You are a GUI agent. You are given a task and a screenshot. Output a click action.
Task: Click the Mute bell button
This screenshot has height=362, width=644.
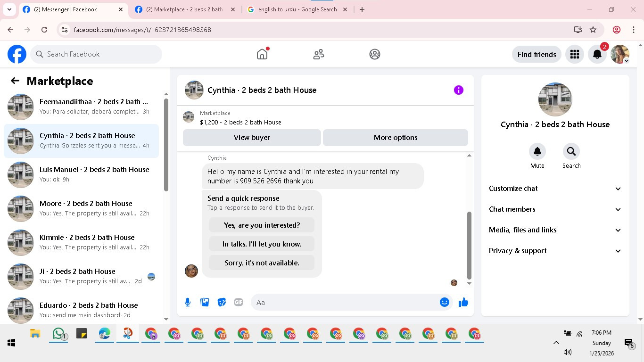pos(537,151)
